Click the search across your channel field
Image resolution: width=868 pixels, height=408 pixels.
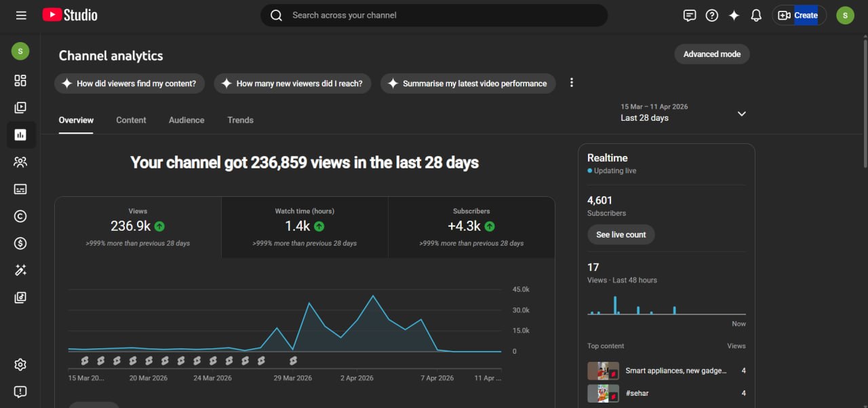tap(434, 15)
